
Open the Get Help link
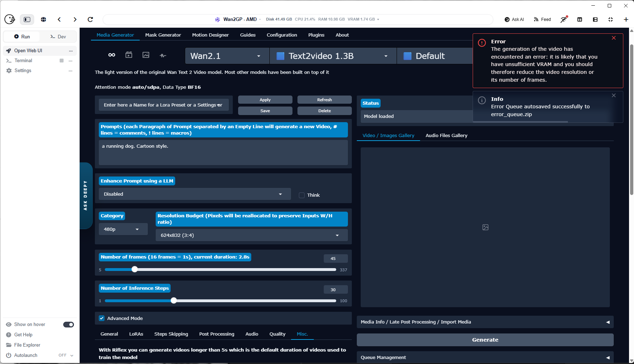[x=23, y=335]
